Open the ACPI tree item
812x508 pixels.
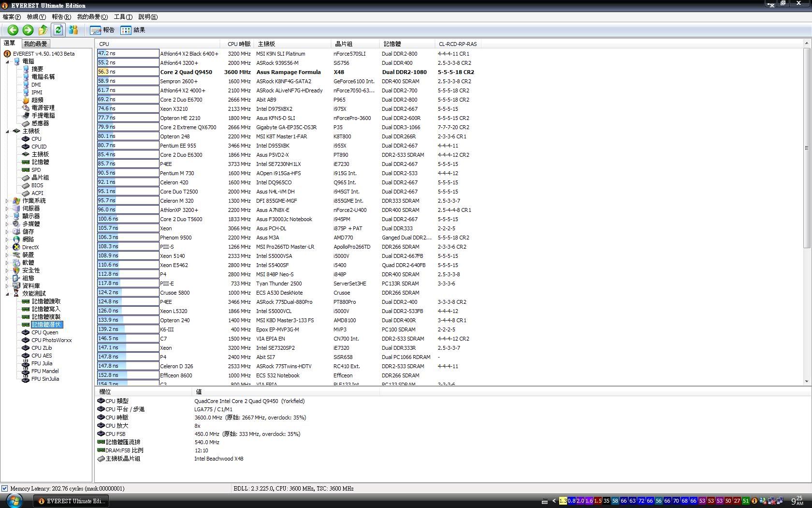[37, 193]
